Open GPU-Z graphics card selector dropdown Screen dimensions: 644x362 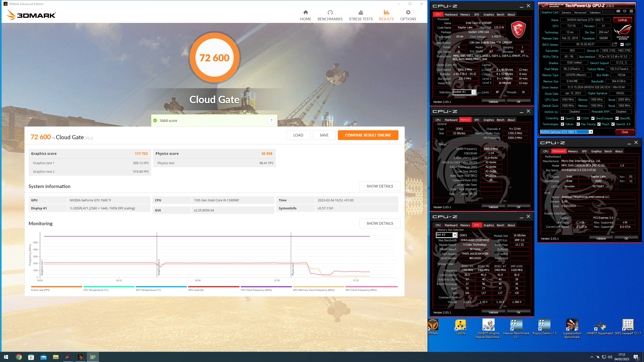point(591,132)
